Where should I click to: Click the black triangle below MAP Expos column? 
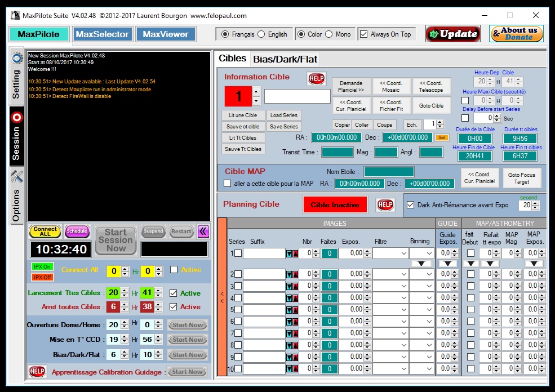(534, 264)
